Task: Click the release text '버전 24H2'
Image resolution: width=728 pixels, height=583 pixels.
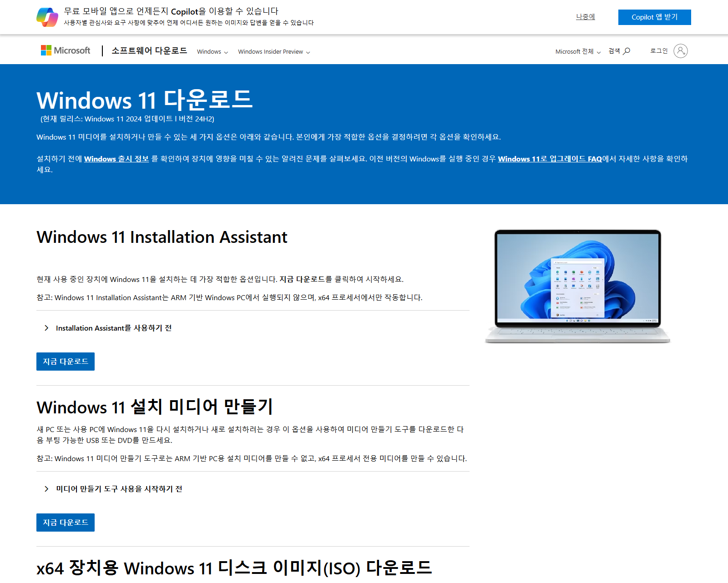Action: click(197, 119)
